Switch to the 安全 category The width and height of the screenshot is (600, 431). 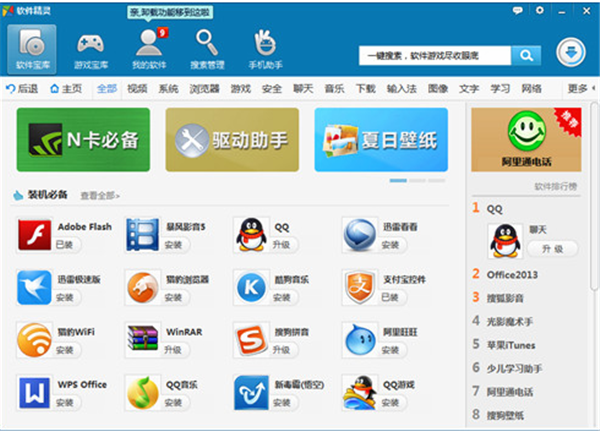(x=272, y=88)
